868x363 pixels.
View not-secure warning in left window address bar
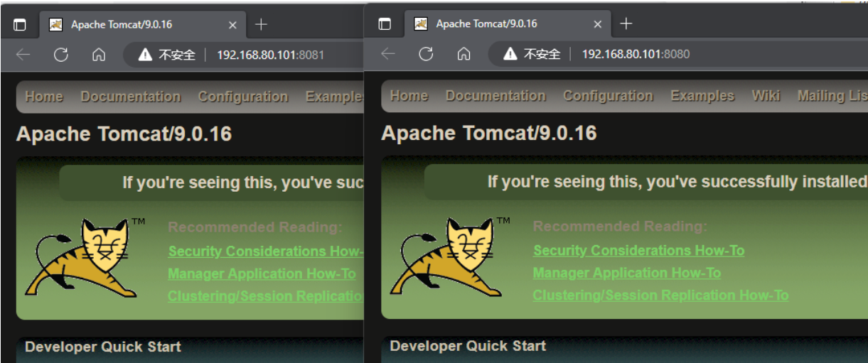point(166,55)
